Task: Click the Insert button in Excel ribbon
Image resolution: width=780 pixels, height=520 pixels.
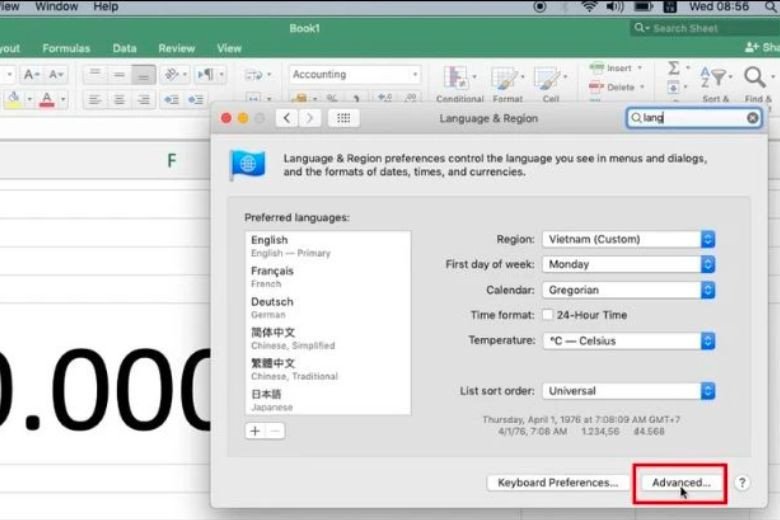Action: pyautogui.click(x=611, y=68)
